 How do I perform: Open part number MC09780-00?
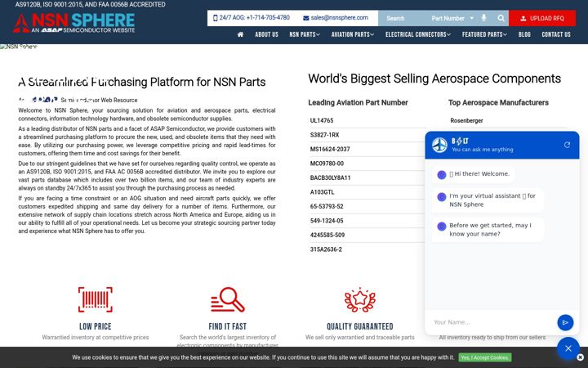[x=327, y=164]
